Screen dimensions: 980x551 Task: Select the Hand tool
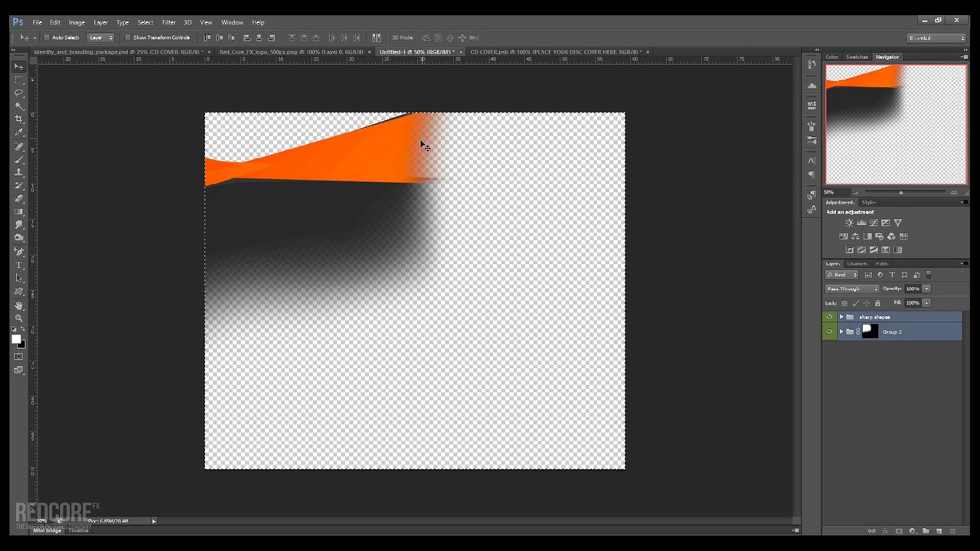click(19, 305)
